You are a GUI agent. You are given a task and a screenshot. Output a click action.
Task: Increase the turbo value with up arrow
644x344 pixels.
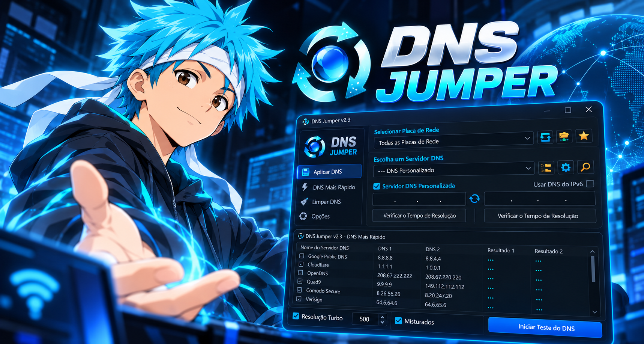(382, 317)
